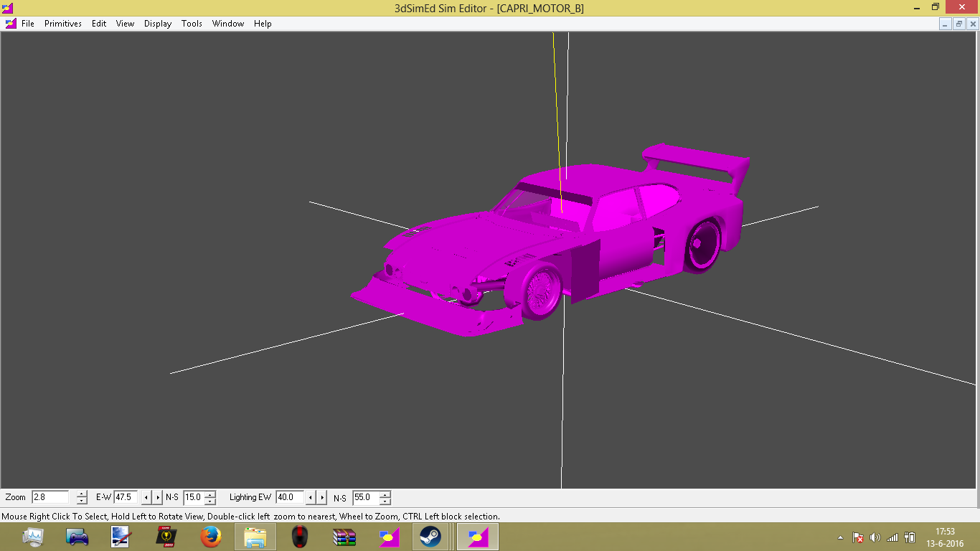Screen dimensions: 980x551
Task: Click the view N-S 15.0 spinner arrows
Action: point(209,497)
